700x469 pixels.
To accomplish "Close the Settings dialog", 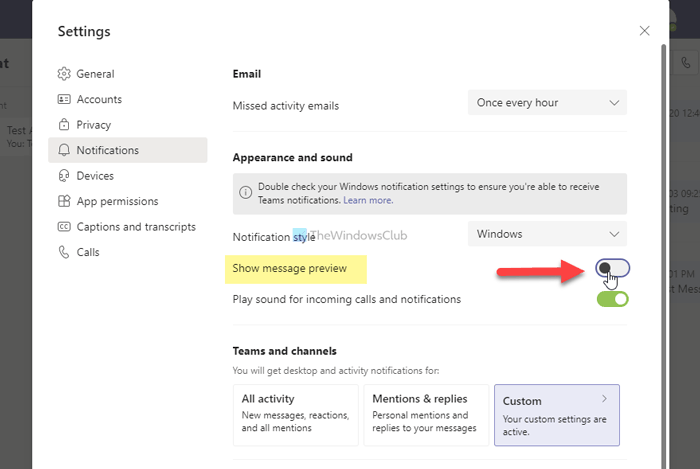I will tap(644, 31).
